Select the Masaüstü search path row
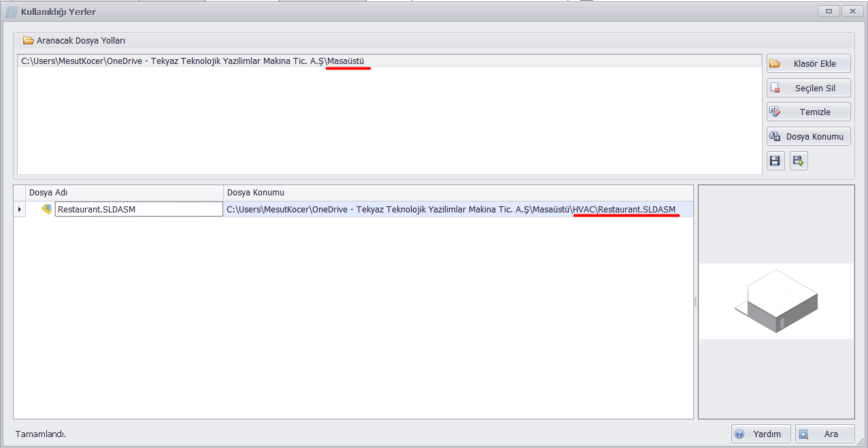Image resolution: width=868 pixels, height=448 pixels. pos(390,61)
